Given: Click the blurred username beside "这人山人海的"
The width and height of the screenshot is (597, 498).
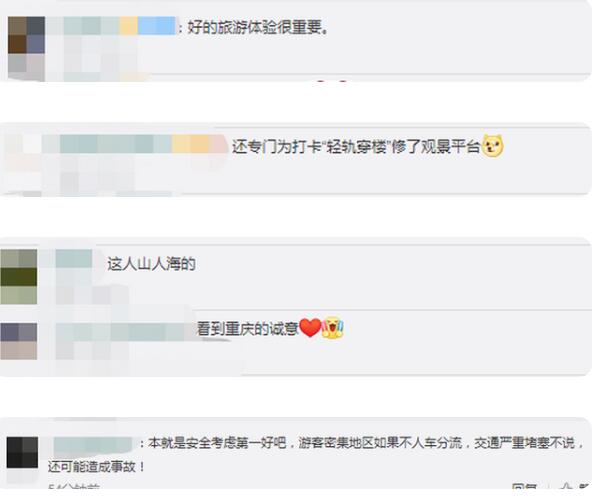Looking at the screenshot, I should [x=74, y=259].
